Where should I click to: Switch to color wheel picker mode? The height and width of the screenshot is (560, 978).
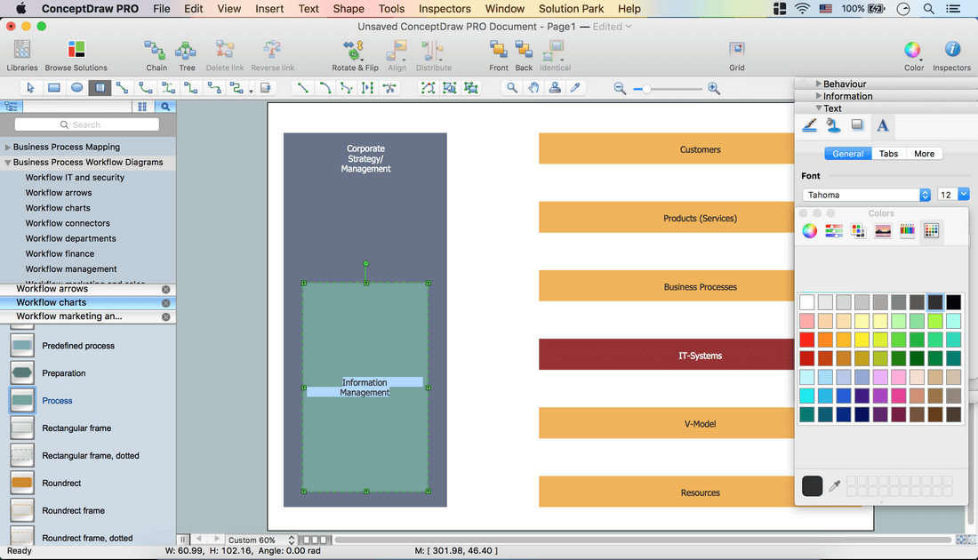810,231
